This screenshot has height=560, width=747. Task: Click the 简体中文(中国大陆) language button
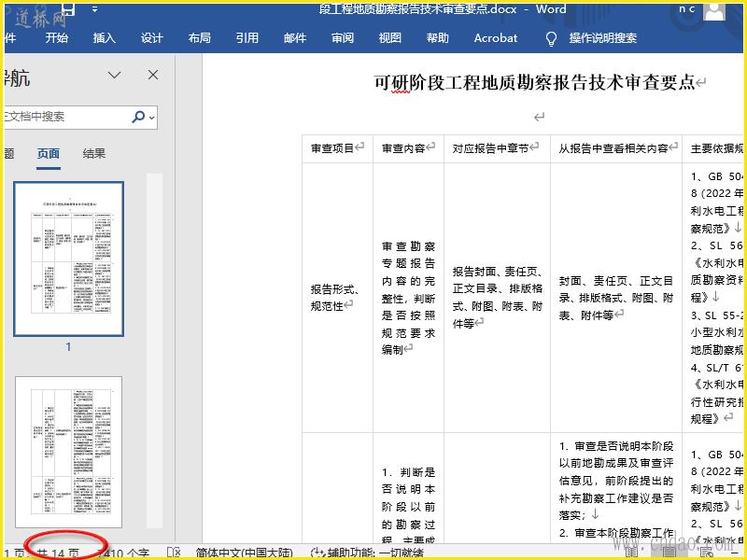click(x=247, y=553)
